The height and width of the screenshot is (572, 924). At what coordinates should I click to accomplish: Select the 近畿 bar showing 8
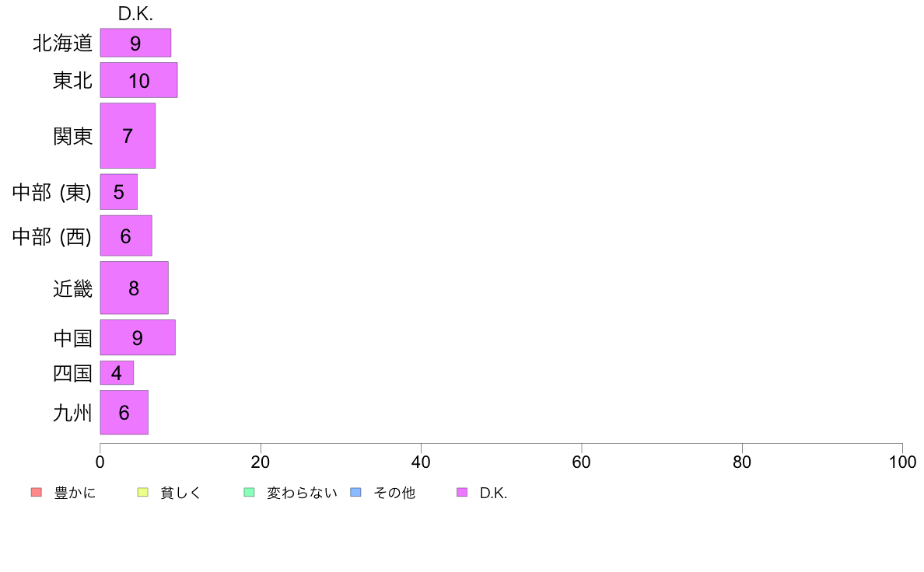(135, 288)
